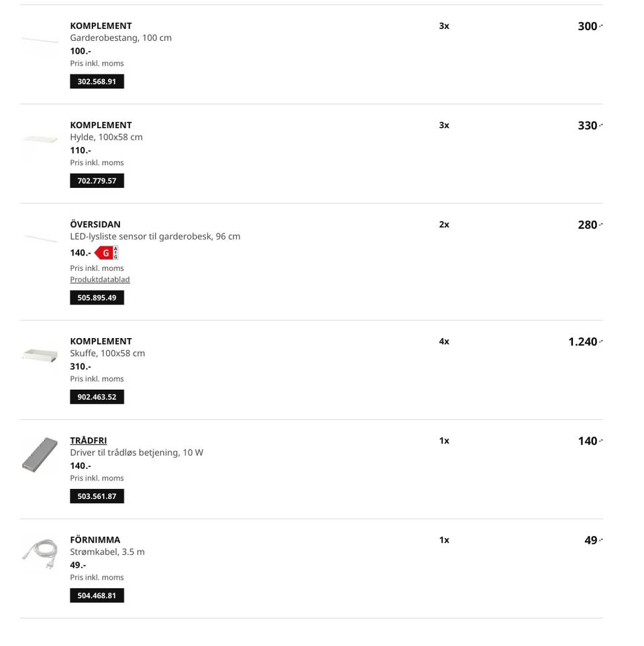Image resolution: width=644 pixels, height=646 pixels.
Task: Click the FÖRNIMMA power cable image
Action: tap(40, 553)
